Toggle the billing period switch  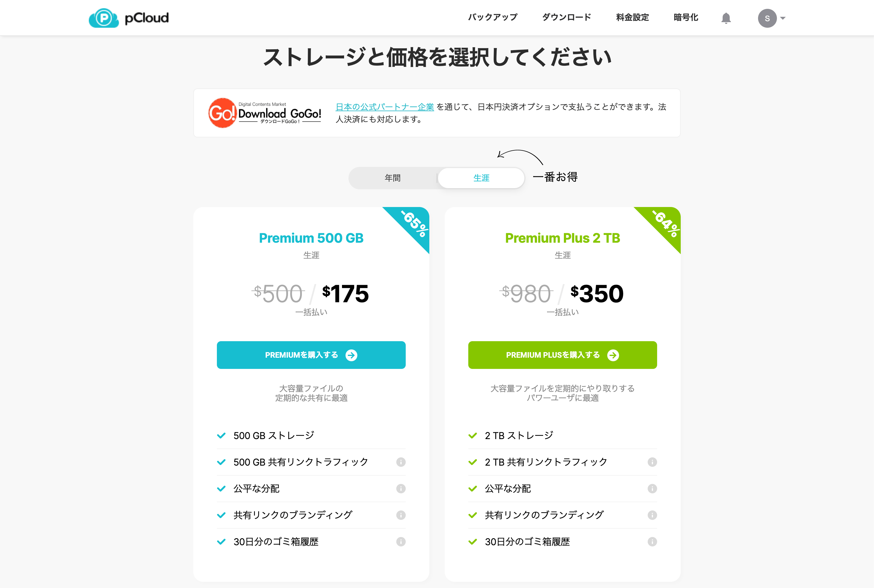pyautogui.click(x=436, y=178)
